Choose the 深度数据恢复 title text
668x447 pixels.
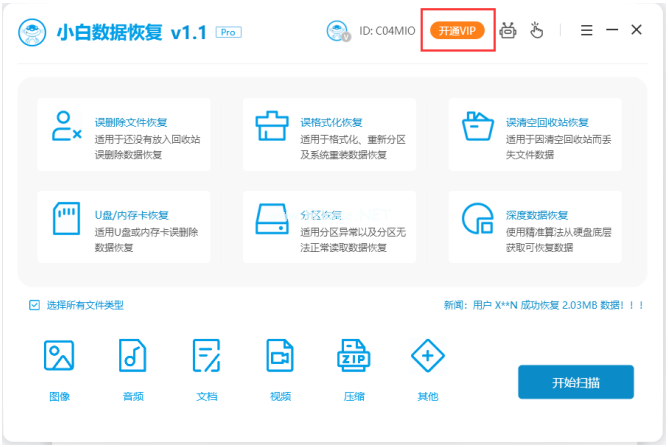click(537, 216)
